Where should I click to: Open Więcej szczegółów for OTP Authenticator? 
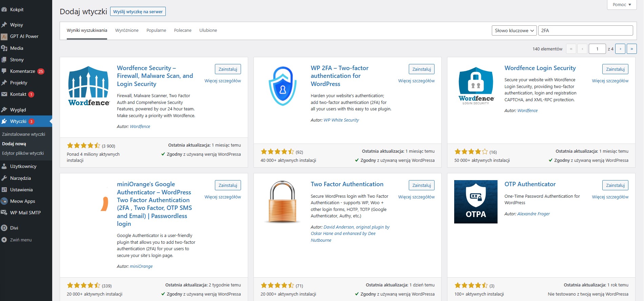pyautogui.click(x=610, y=197)
